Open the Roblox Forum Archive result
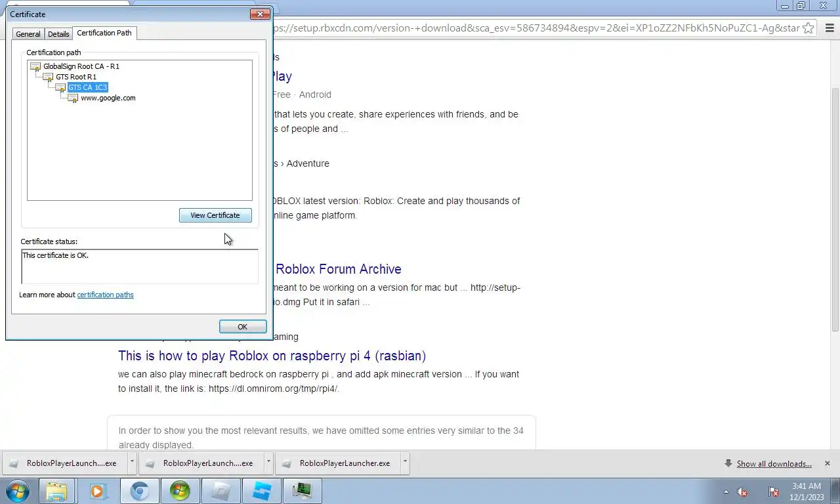 click(x=339, y=269)
